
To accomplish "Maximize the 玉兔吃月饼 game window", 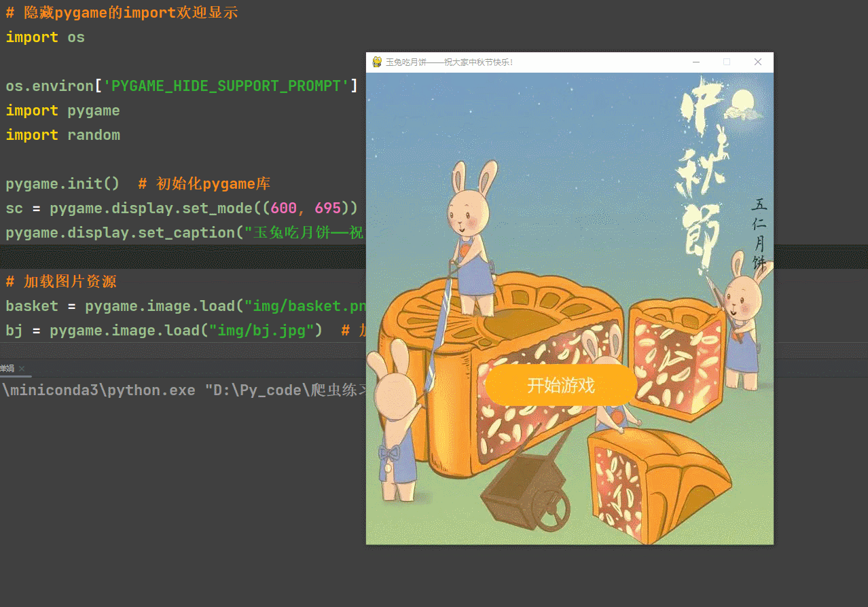I will pos(727,62).
